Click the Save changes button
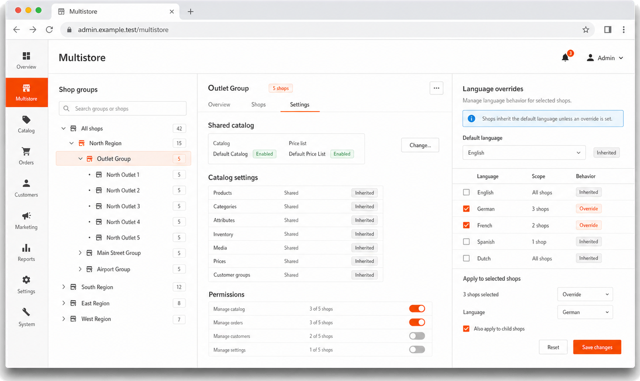The width and height of the screenshot is (640, 381). (597, 347)
